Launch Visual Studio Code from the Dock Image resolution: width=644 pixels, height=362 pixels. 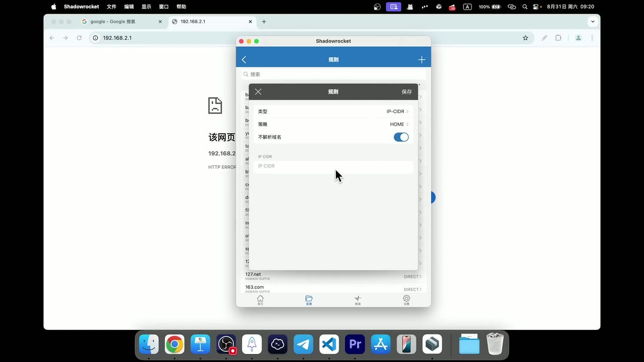pos(329,344)
